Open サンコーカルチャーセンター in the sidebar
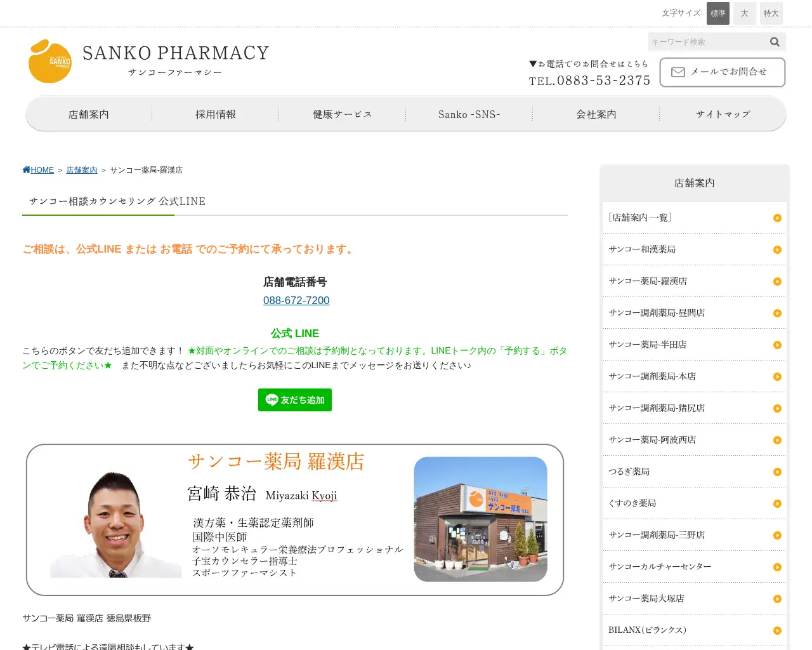 pos(695,567)
